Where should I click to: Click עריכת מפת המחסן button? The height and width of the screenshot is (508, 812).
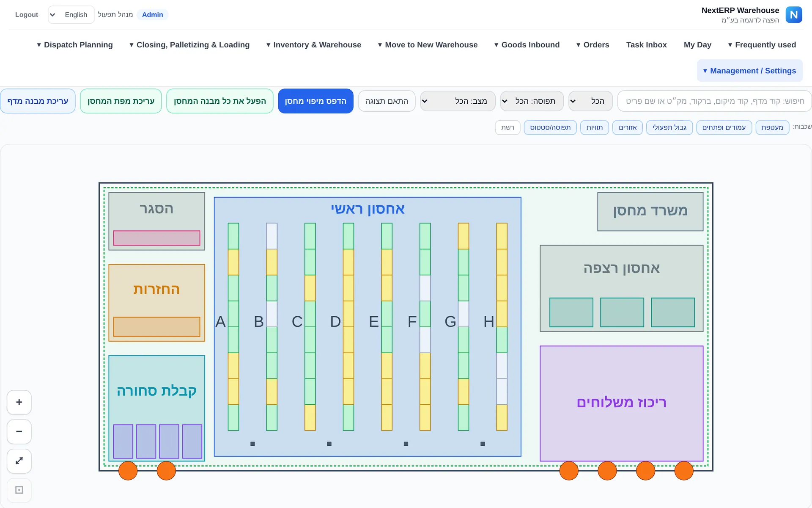pyautogui.click(x=121, y=101)
